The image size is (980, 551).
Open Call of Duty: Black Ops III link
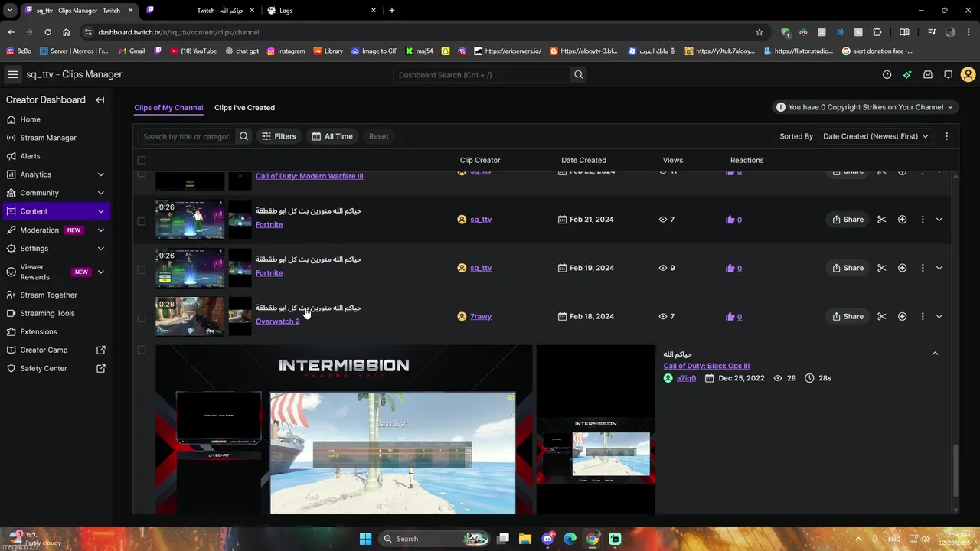coord(706,366)
